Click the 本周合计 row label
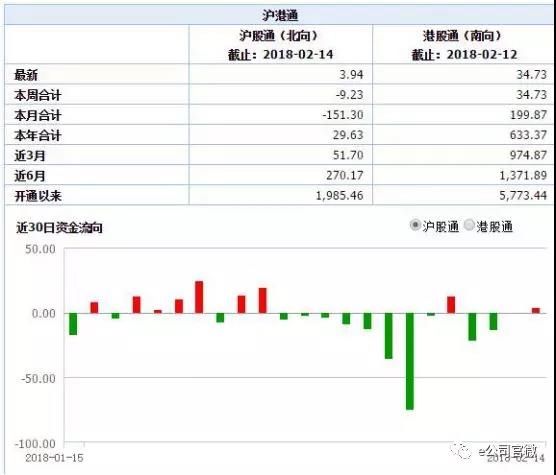 [38, 95]
